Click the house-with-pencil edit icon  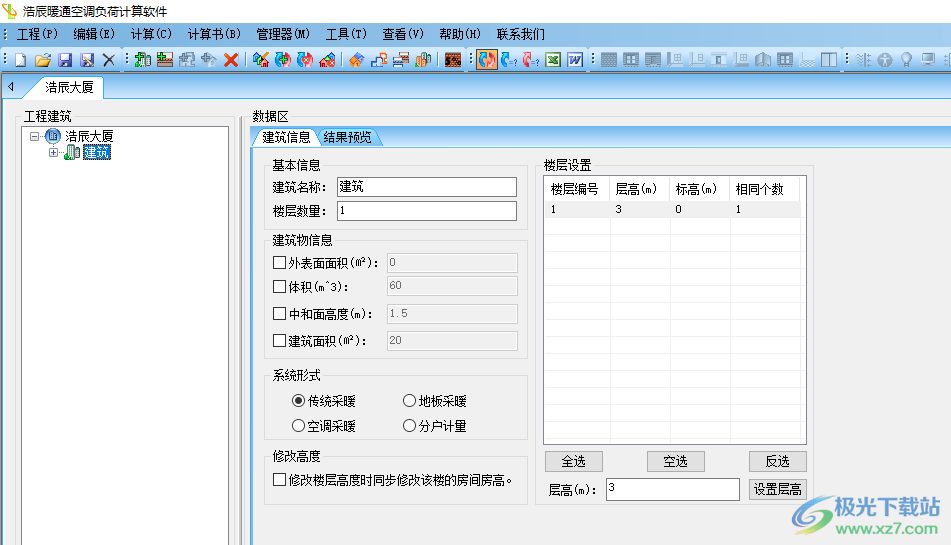point(261,59)
